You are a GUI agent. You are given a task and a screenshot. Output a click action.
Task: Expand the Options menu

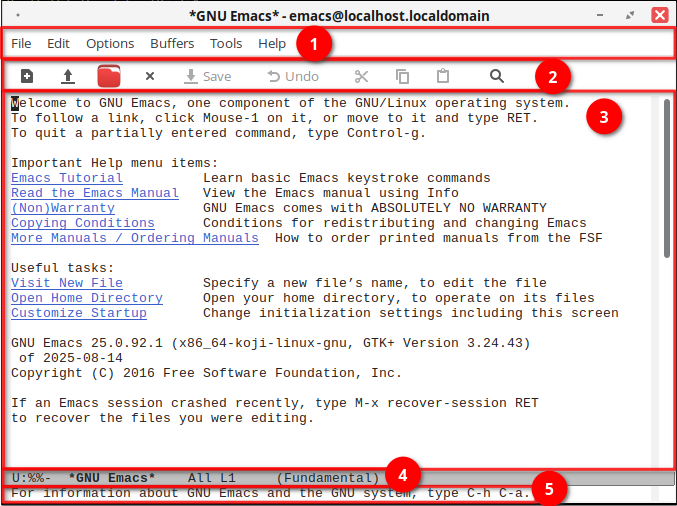[110, 44]
